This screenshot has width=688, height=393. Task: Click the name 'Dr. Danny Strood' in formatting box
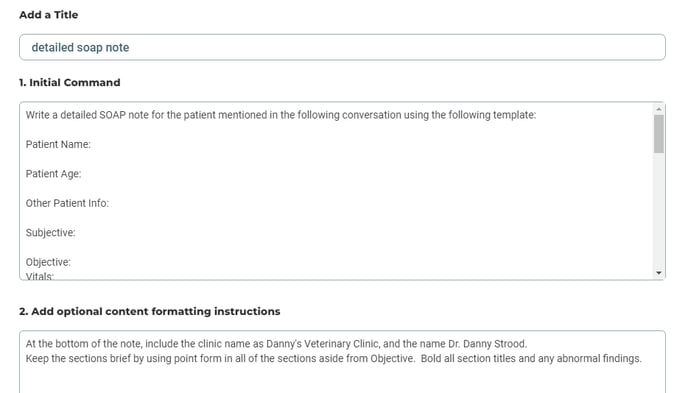tap(487, 343)
